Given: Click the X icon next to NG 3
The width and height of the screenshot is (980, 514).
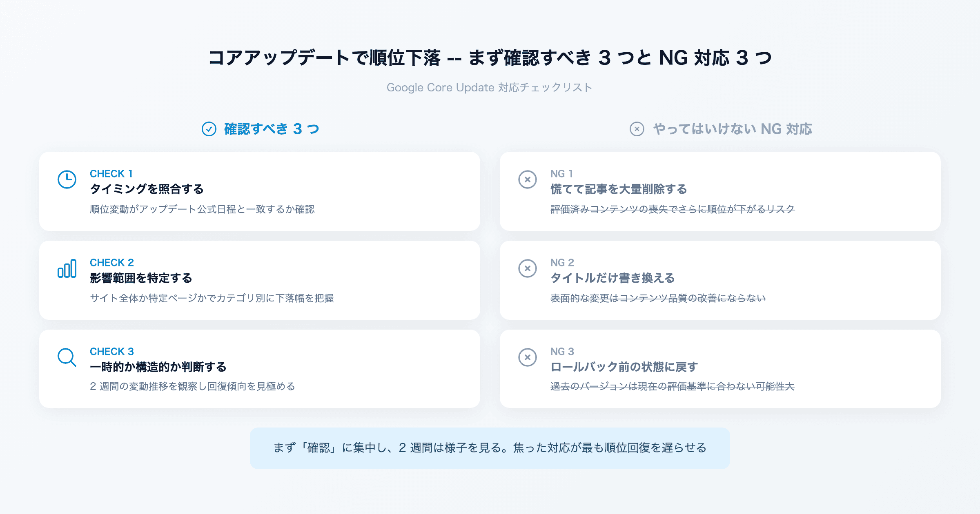Looking at the screenshot, I should pos(528,357).
